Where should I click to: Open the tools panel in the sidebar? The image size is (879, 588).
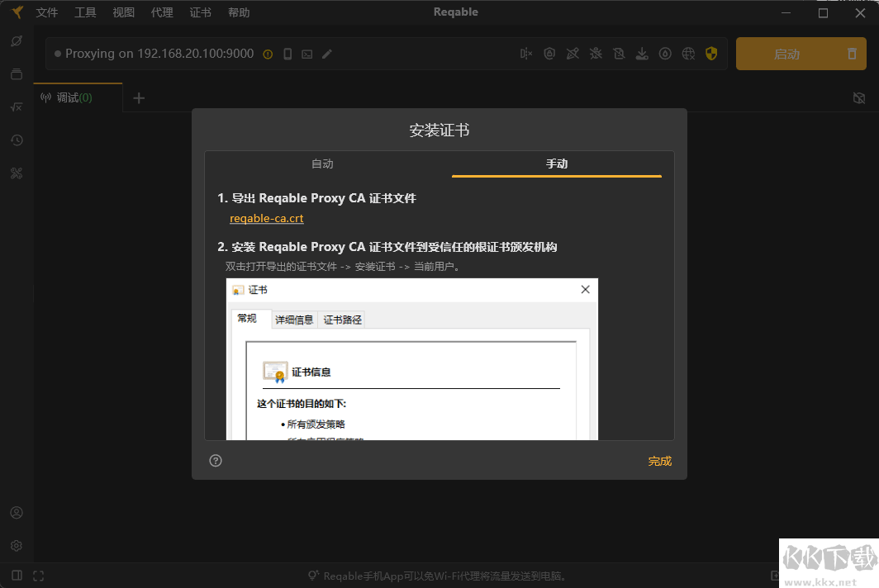point(17,173)
